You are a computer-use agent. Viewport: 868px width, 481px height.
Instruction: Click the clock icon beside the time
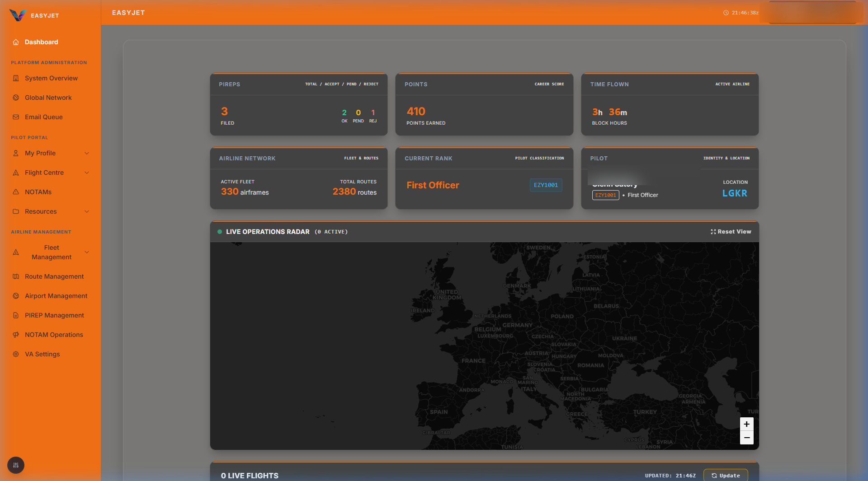(x=726, y=13)
